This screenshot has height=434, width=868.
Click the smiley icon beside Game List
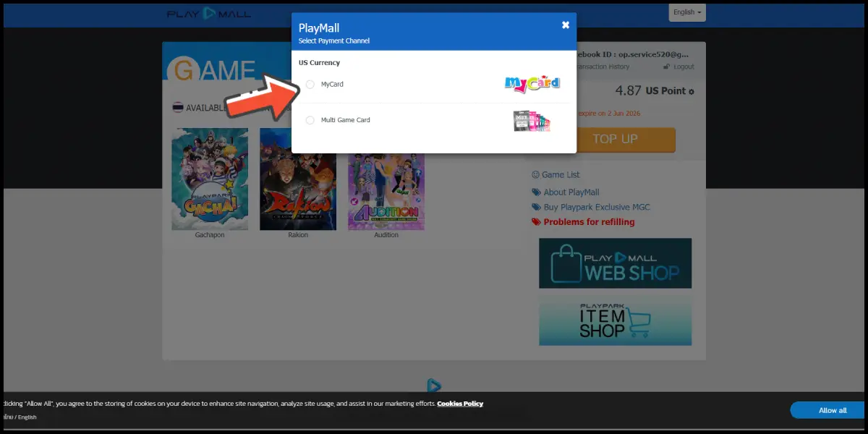coord(536,174)
